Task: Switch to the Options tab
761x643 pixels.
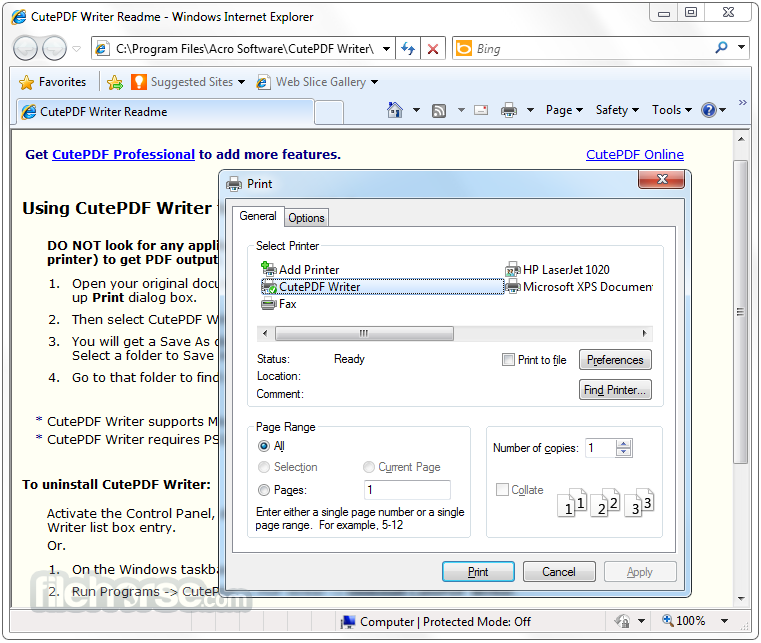Action: click(306, 218)
